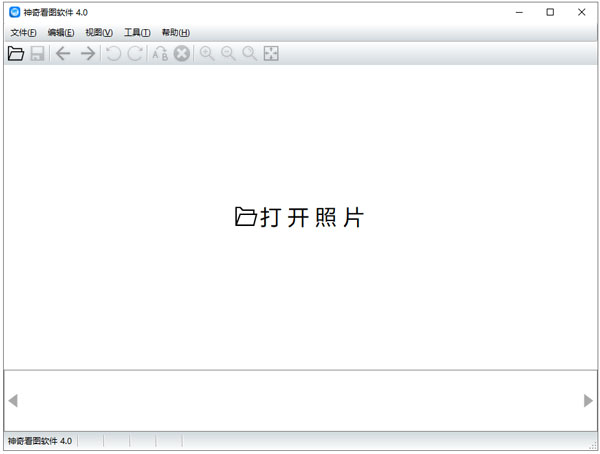The height and width of the screenshot is (454, 600).
Task: Click the 打开照片 button in center
Action: coord(299,217)
